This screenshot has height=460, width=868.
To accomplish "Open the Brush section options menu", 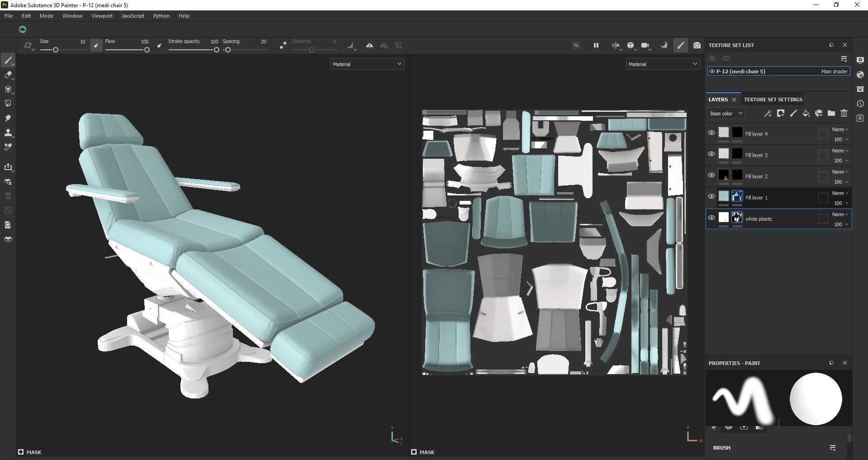I will coord(833,448).
